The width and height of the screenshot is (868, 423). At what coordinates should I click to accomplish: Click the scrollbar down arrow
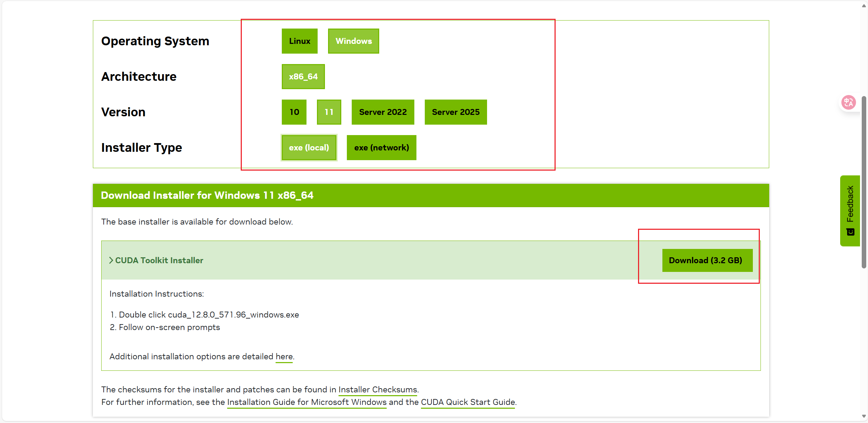(864, 416)
